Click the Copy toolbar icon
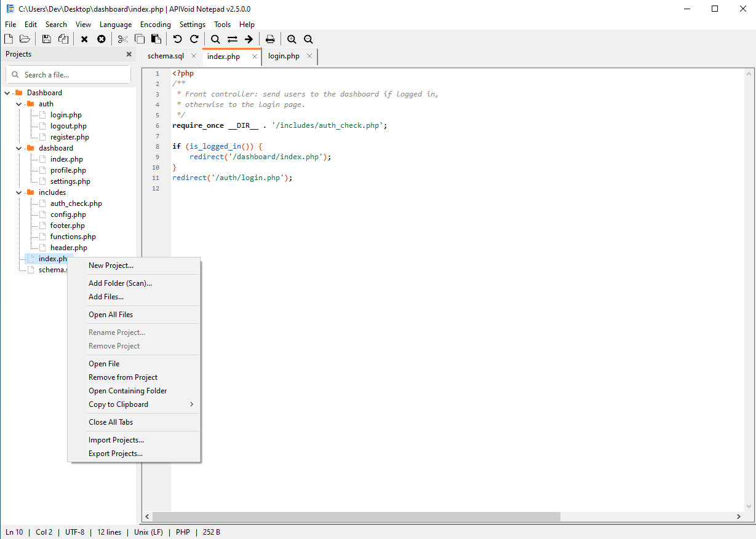This screenshot has height=539, width=756. pyautogui.click(x=140, y=39)
